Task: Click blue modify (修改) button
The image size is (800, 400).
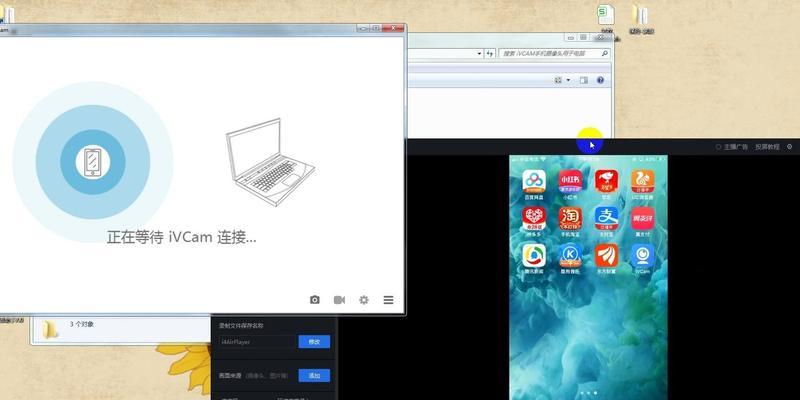Action: click(x=314, y=342)
